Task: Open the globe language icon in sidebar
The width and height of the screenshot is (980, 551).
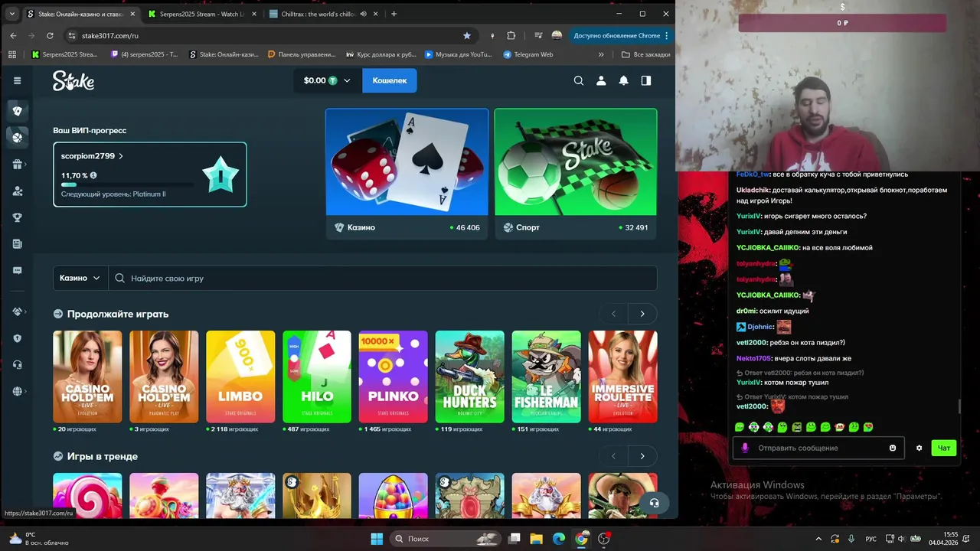Action: point(18,391)
